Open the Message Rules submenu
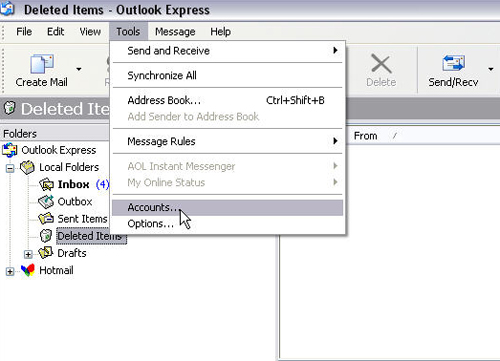500x361 pixels. tap(228, 141)
